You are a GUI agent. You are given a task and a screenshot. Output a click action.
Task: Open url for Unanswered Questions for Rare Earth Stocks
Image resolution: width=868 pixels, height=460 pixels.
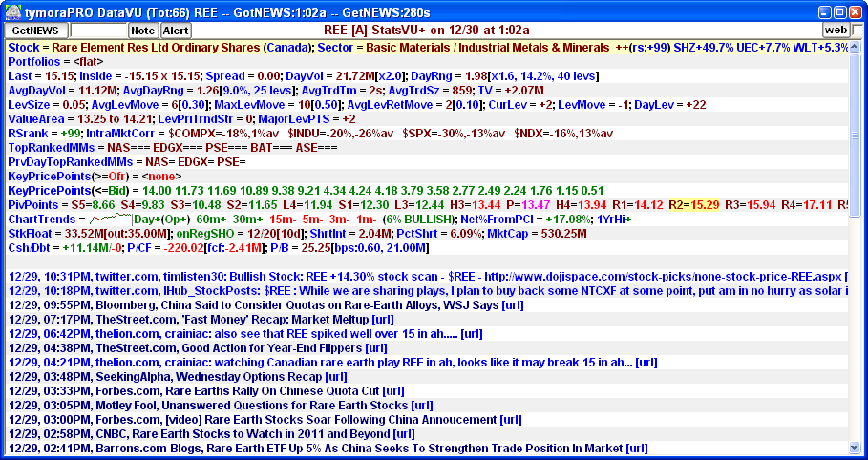[x=422, y=406]
